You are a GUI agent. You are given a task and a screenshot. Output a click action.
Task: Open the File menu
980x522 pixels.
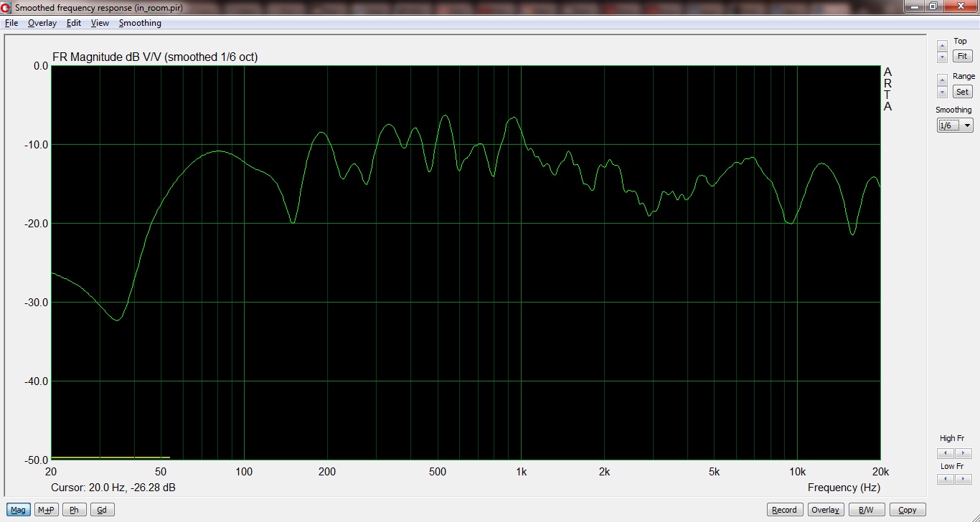coord(11,23)
